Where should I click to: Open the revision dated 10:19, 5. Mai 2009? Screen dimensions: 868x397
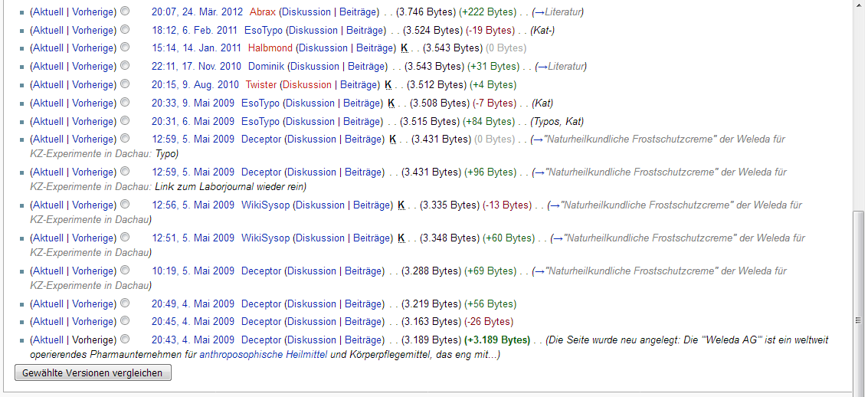pyautogui.click(x=193, y=271)
